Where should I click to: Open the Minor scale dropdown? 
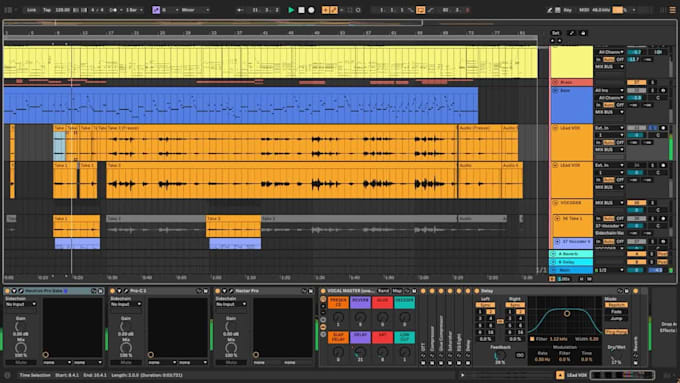(x=195, y=10)
